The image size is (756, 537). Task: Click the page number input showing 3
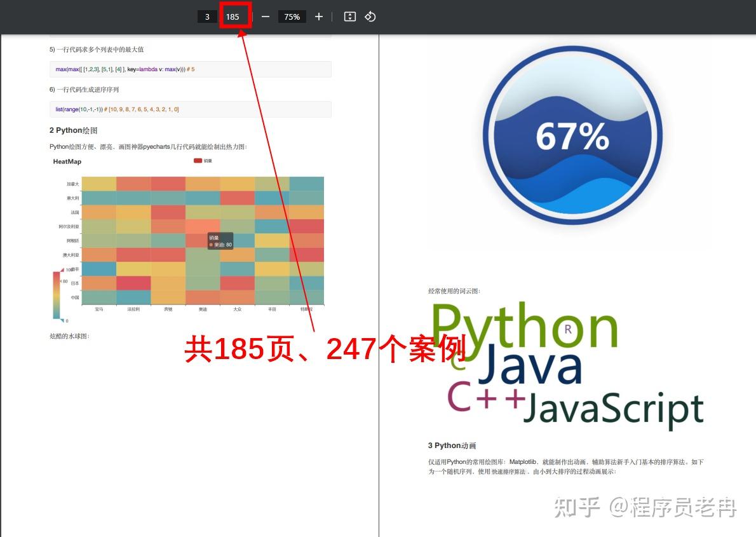(x=207, y=17)
